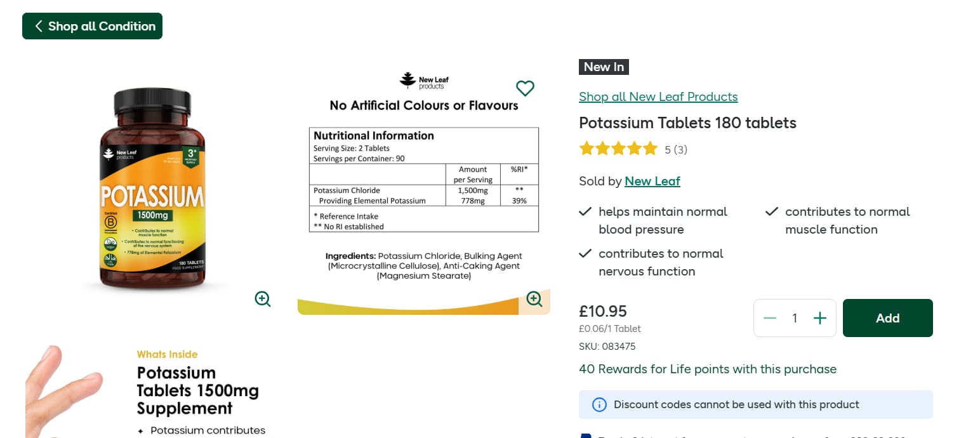Zoom the nutritional information image with magnifier
The width and height of the screenshot is (980, 438).
coord(534,299)
